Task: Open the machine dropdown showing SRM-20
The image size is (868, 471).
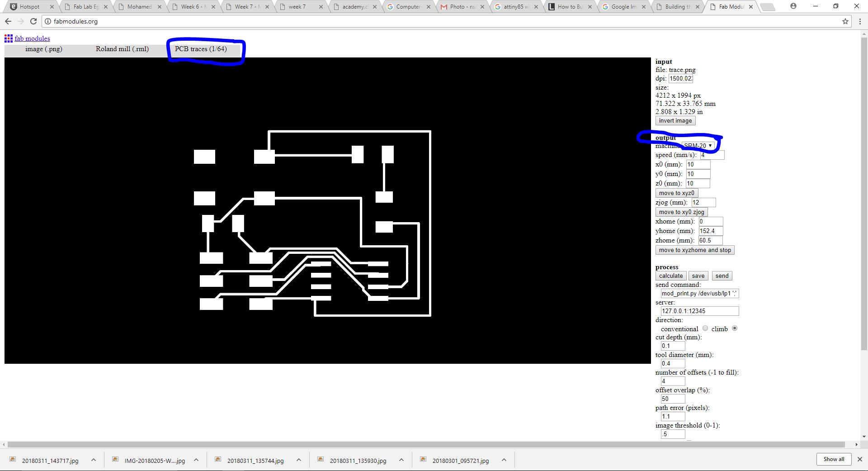Action: [x=698, y=146]
